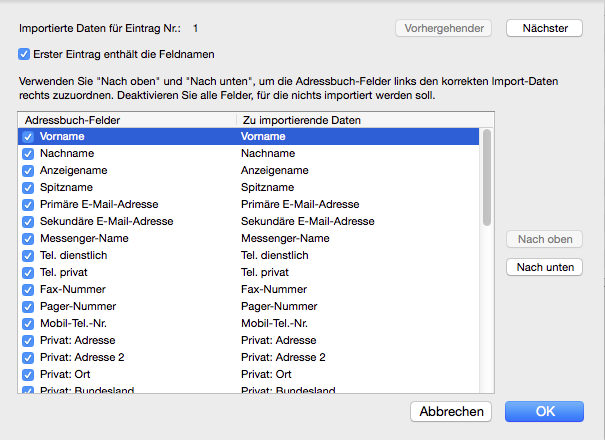Screen dimensions: 605x440
Task: Confirm import with OK button
Action: tap(544, 411)
